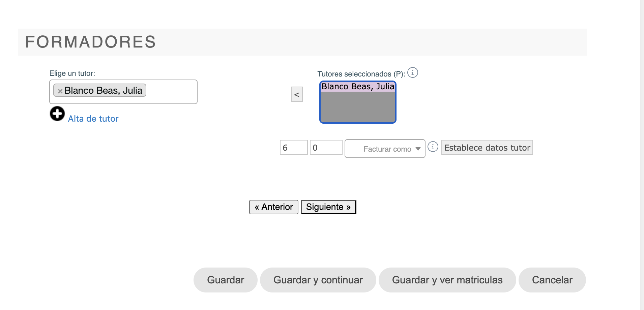Screen dimensions: 644x310
Task: Click the vertical scrollbar at right edge
Action: click(642, 155)
